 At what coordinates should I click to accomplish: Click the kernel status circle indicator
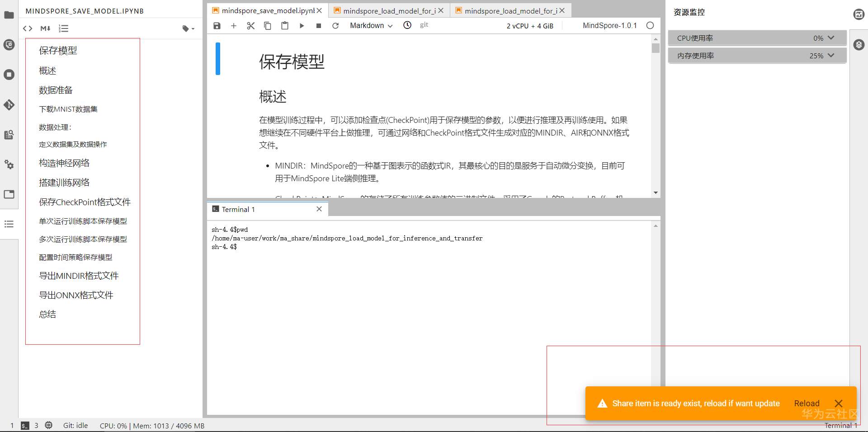click(650, 25)
